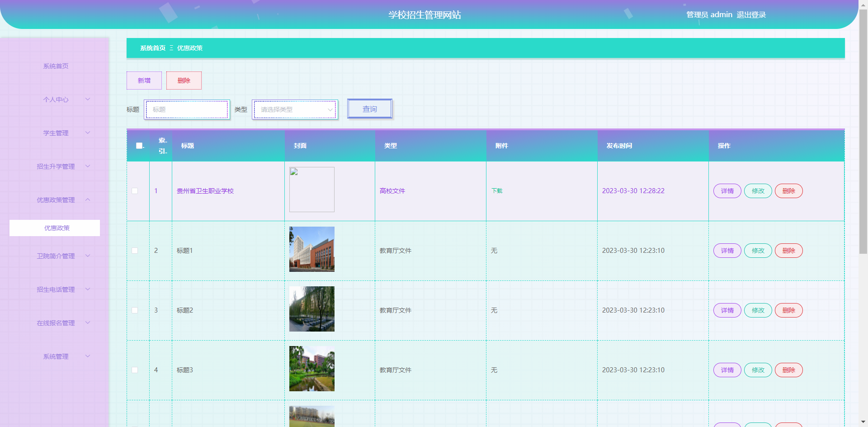Open the 标题2 willow tree cover thumbnail
The height and width of the screenshot is (427, 868).
coord(311,309)
